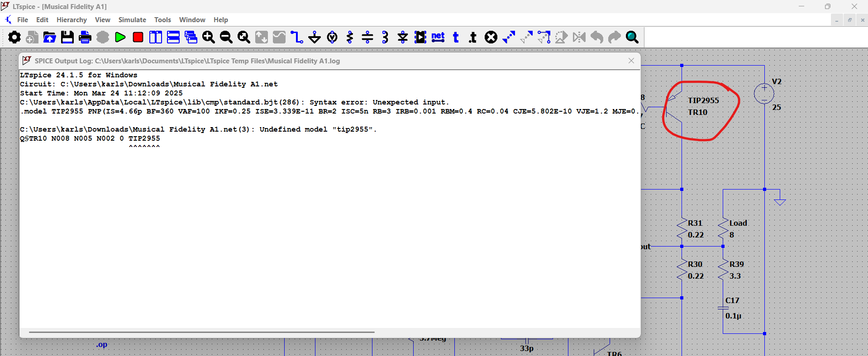Screen dimensions: 868x356
Task: Add SPICE directive tool
Action: click(473, 37)
